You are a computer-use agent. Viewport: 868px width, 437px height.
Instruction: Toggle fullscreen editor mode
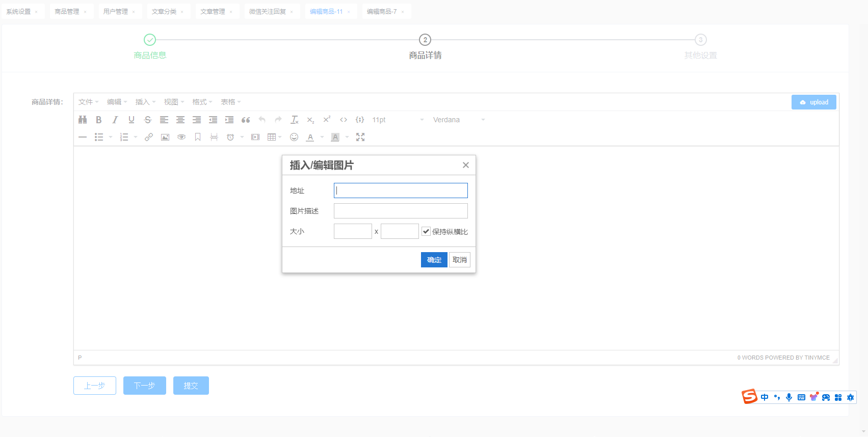360,137
